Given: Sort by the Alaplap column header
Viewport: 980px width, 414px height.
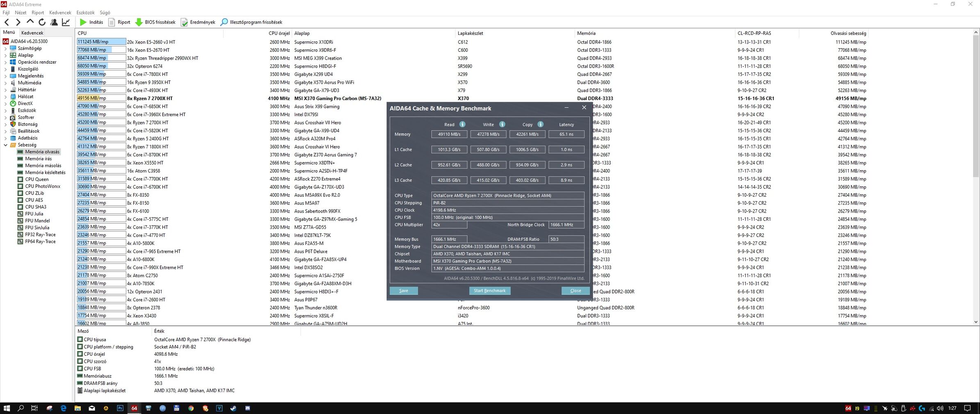Looking at the screenshot, I should 374,33.
